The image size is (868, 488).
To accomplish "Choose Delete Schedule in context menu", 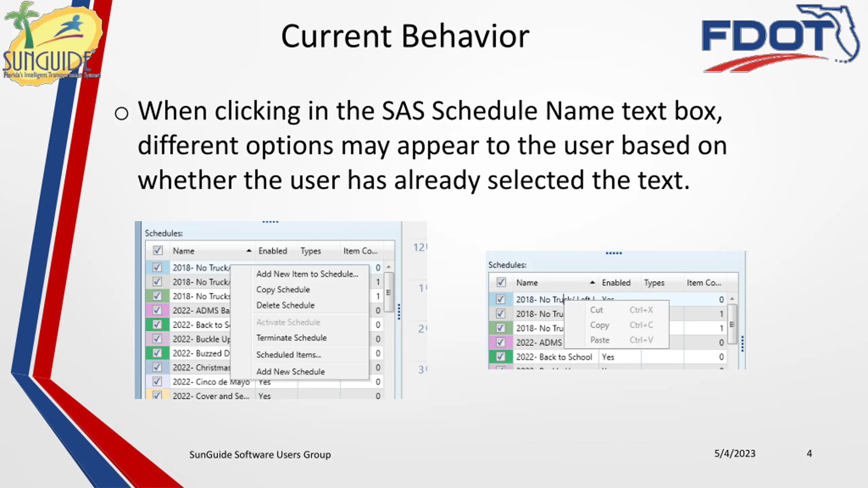I will click(285, 305).
